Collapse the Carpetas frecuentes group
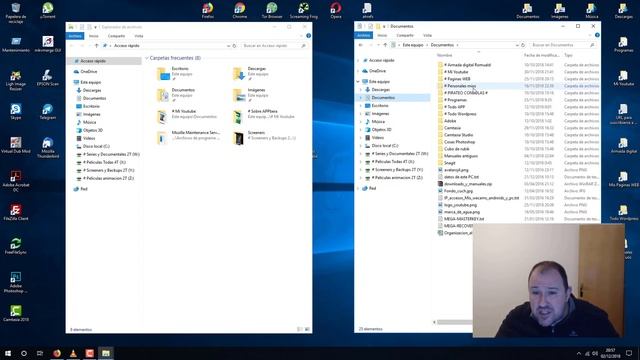Viewport: 640px width, 360px height. pyautogui.click(x=147, y=58)
